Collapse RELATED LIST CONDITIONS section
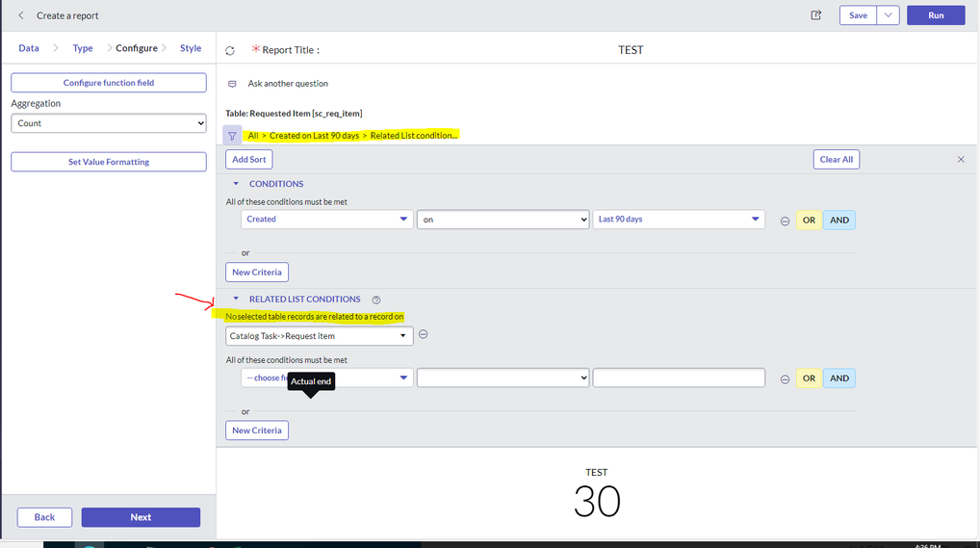This screenshot has height=548, width=980. pos(236,299)
